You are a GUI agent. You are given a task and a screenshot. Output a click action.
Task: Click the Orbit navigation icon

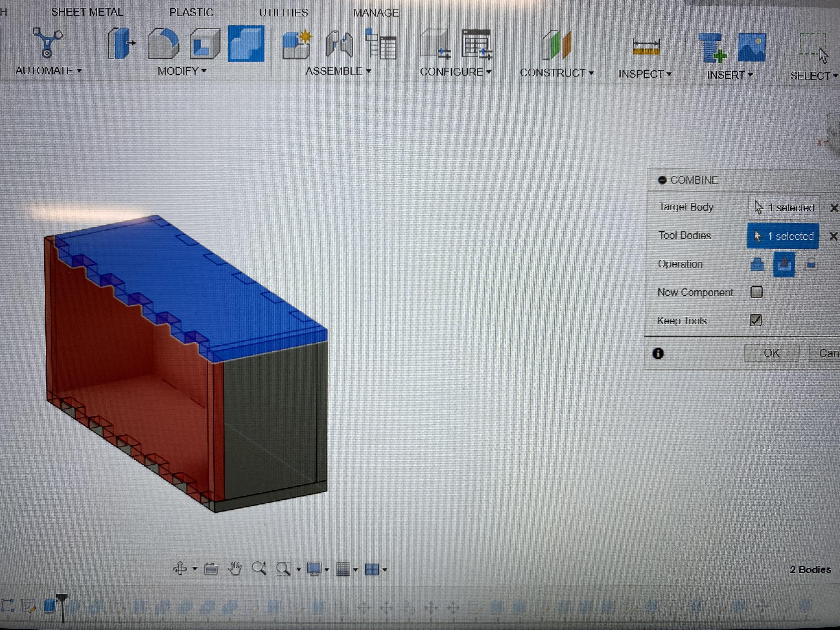click(180, 569)
